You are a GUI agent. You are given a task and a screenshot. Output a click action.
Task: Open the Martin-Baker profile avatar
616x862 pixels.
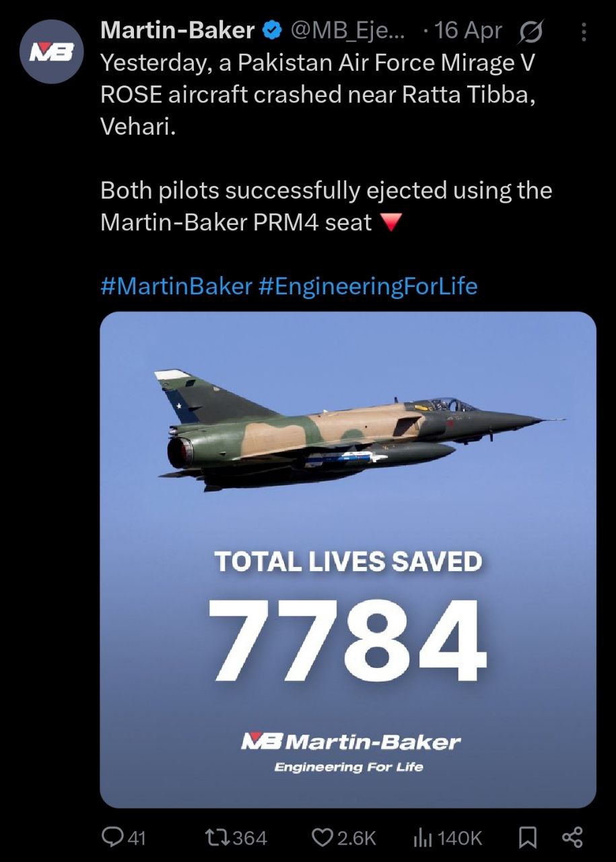(x=50, y=51)
